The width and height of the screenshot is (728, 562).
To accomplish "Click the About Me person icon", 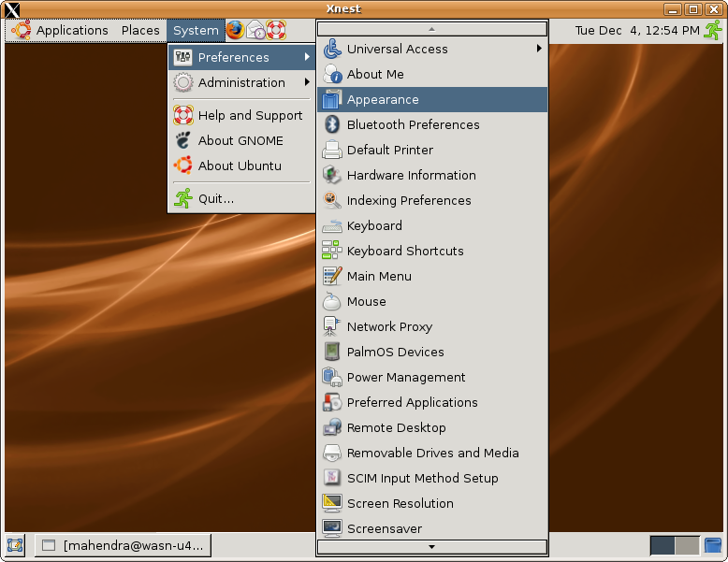I will coord(332,74).
